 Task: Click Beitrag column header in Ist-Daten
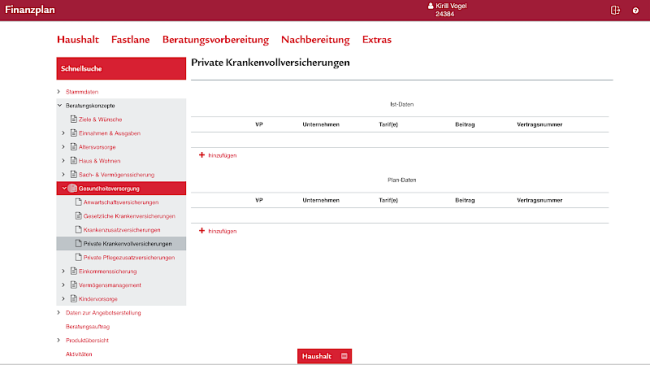465,124
